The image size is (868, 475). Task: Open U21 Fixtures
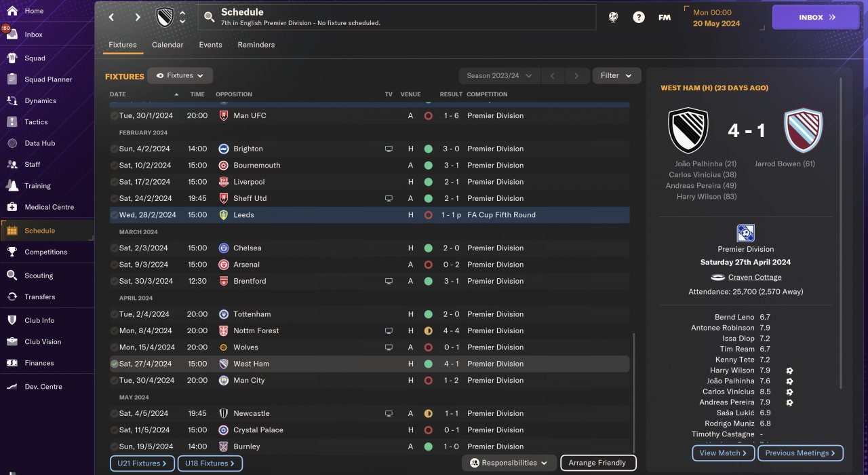pyautogui.click(x=142, y=463)
